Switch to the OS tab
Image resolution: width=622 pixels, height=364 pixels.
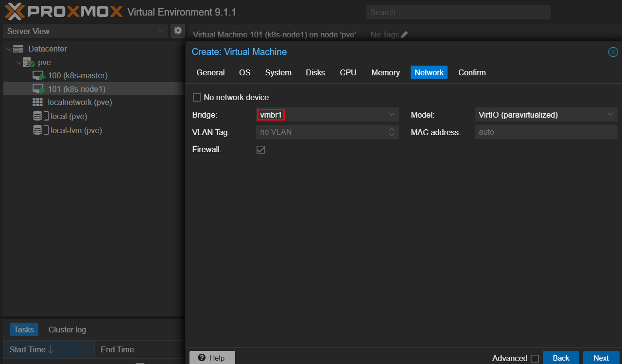click(x=244, y=72)
